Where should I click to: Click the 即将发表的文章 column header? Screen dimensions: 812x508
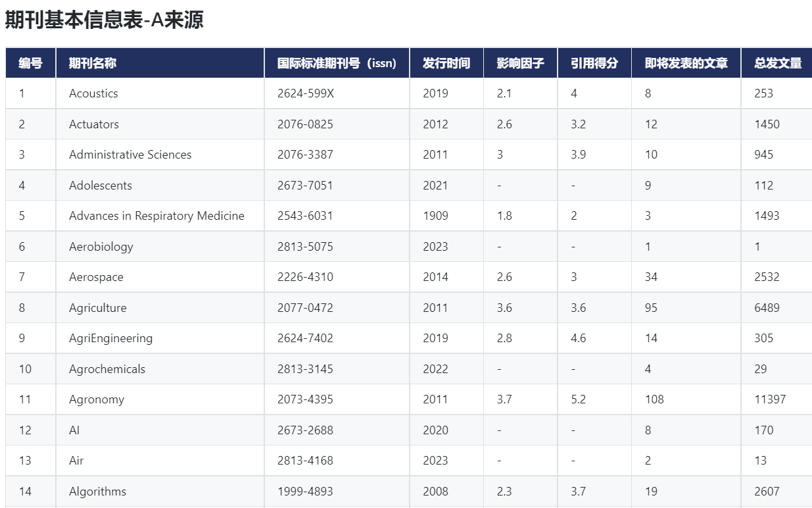click(x=686, y=63)
